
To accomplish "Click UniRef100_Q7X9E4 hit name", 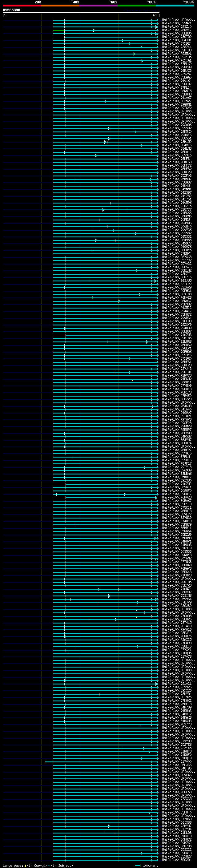I will coord(177,43).
